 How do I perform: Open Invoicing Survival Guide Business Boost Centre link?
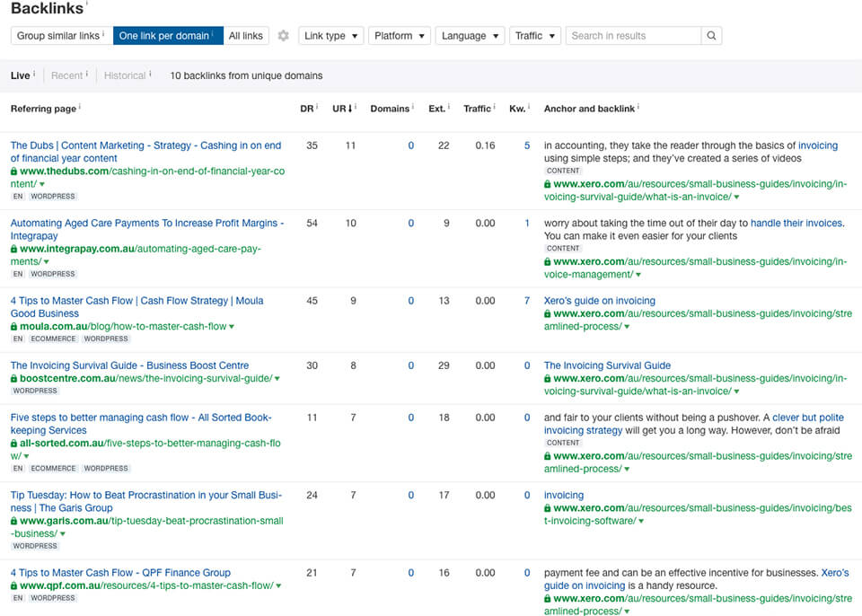pyautogui.click(x=129, y=365)
